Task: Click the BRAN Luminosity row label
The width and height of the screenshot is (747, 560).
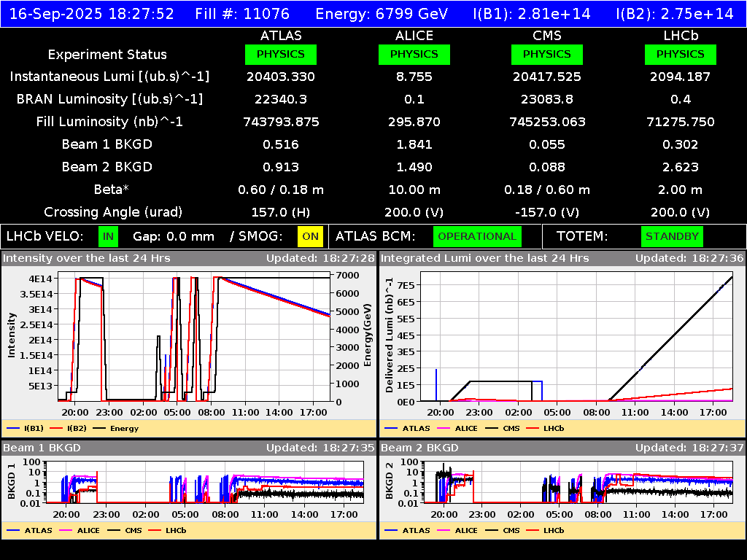Action: pyautogui.click(x=109, y=99)
